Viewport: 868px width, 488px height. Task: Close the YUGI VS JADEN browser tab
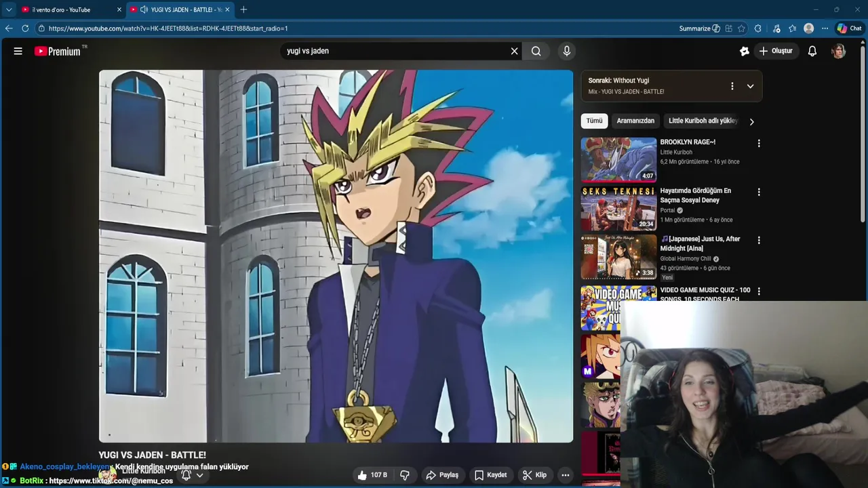(227, 9)
